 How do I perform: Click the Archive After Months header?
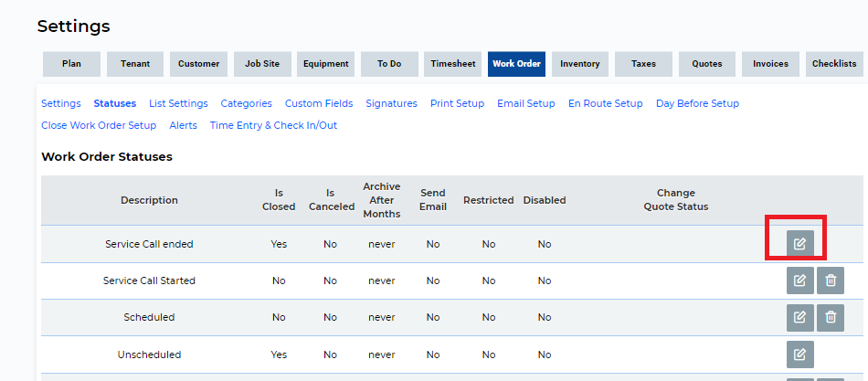381,200
